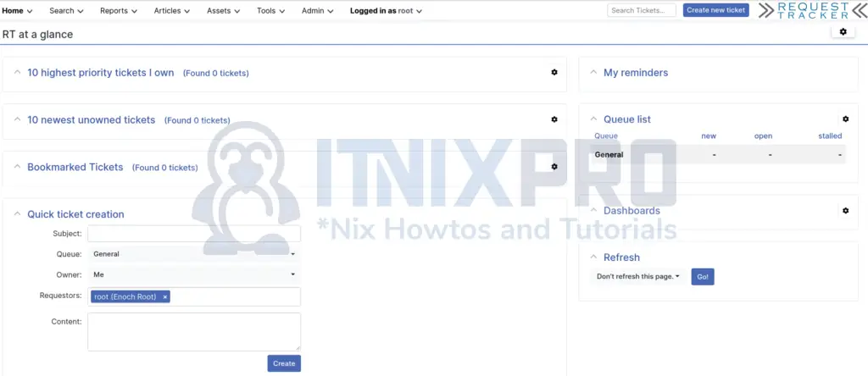The image size is (868, 376).
Task: Click the Subject input field
Action: tap(193, 234)
